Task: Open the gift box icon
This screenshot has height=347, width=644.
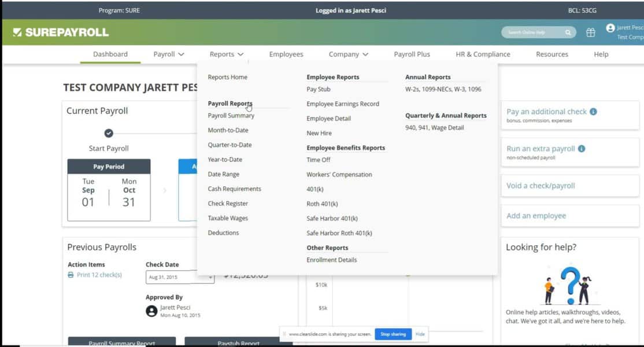Action: point(591,32)
